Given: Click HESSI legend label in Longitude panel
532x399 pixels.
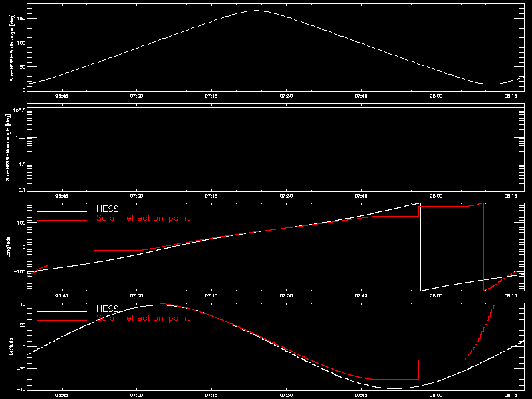Looking at the screenshot, I should coord(108,209).
